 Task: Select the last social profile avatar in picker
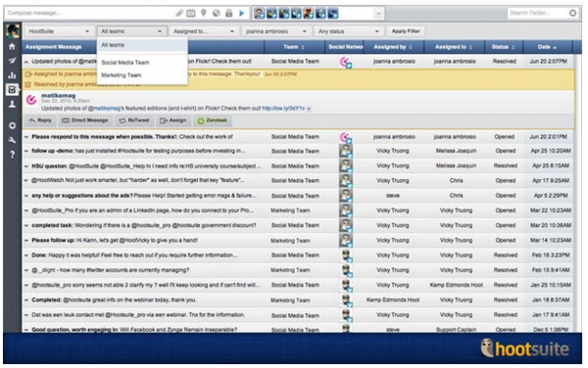(x=333, y=13)
